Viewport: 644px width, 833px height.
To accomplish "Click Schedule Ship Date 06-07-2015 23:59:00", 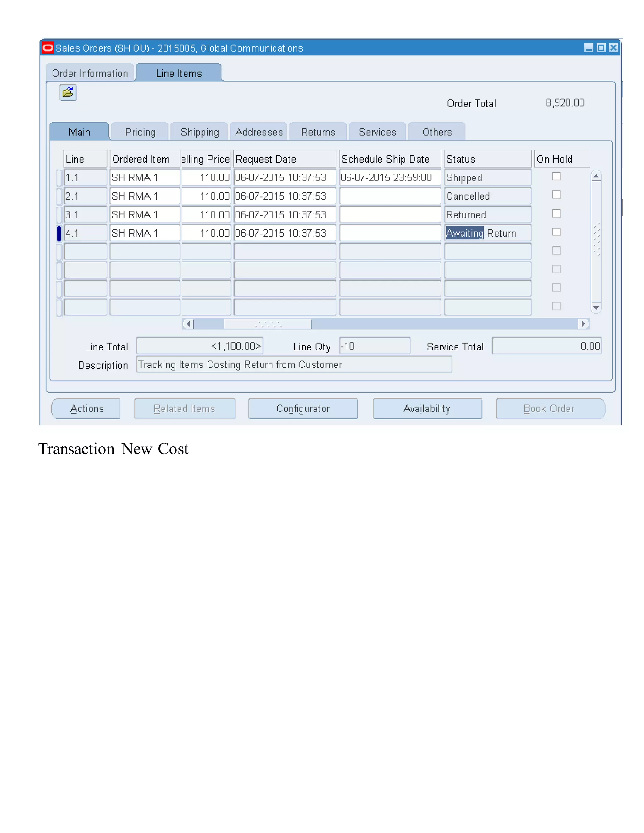I will click(390, 177).
